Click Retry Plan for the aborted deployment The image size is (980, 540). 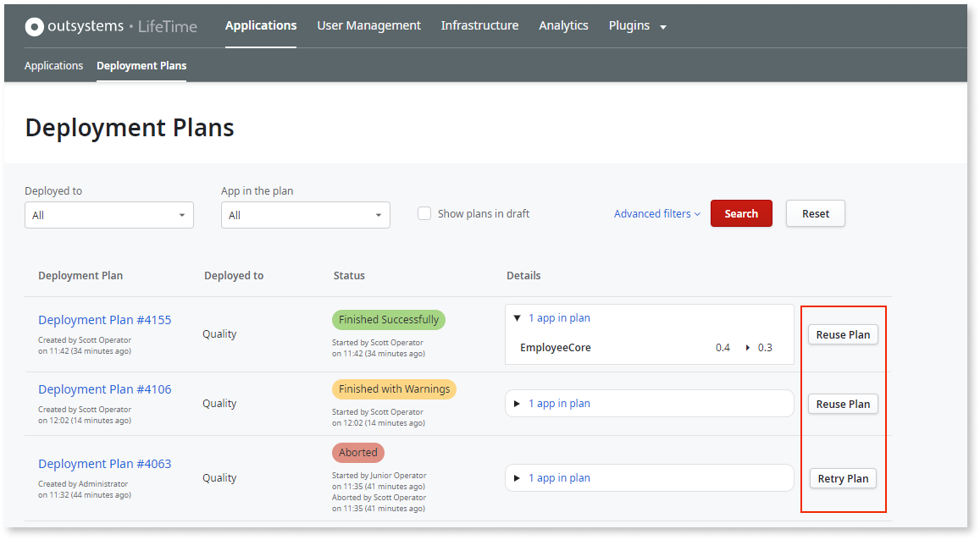[x=842, y=478]
